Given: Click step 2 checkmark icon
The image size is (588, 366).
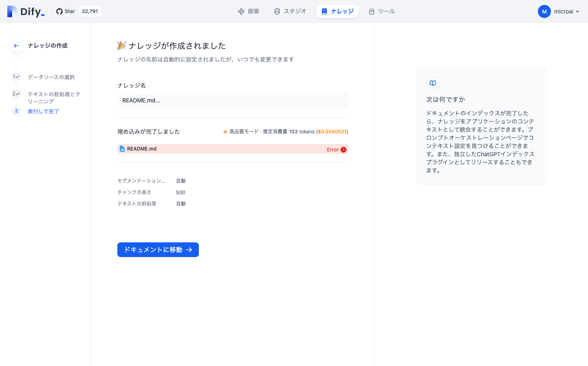Looking at the screenshot, I should tap(16, 94).
